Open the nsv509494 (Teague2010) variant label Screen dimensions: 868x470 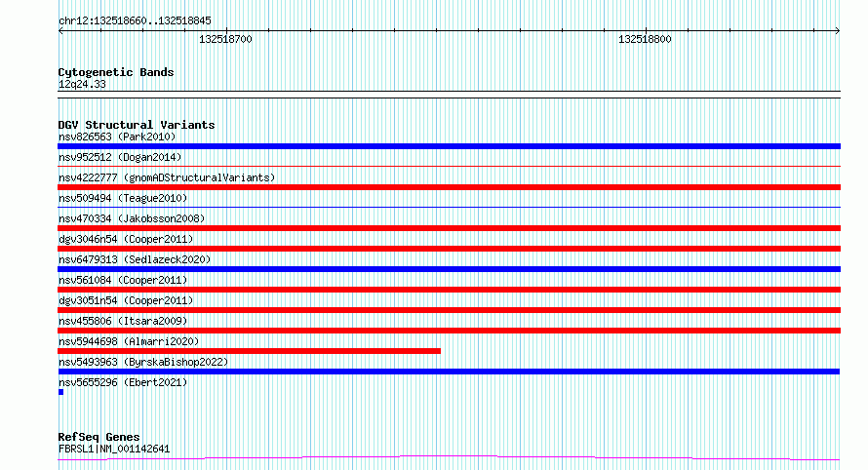pyautogui.click(x=123, y=198)
